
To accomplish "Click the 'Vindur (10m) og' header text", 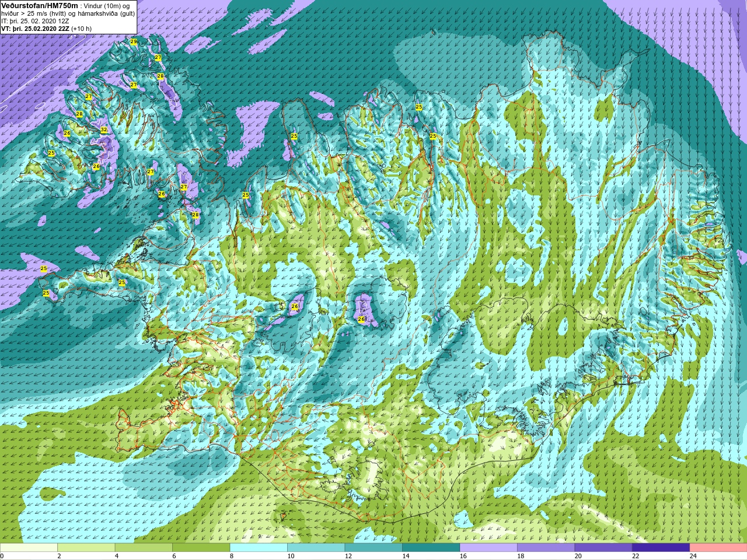I will pyautogui.click(x=106, y=5).
